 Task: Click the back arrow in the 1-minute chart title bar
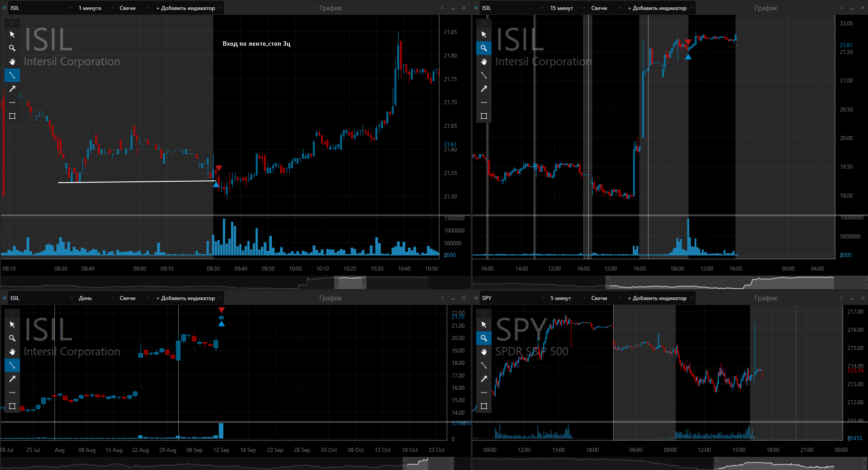[x=443, y=8]
